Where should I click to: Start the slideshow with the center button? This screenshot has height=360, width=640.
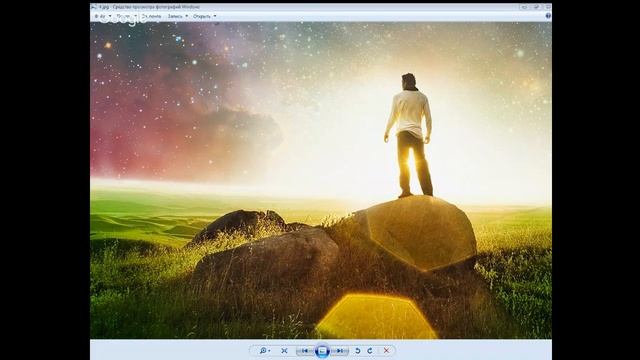point(322,351)
